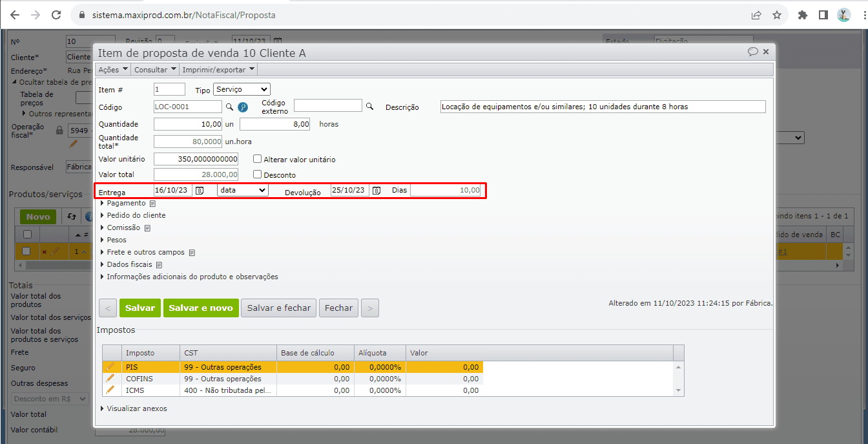Open the calendar picker for Entrega date

[200, 190]
